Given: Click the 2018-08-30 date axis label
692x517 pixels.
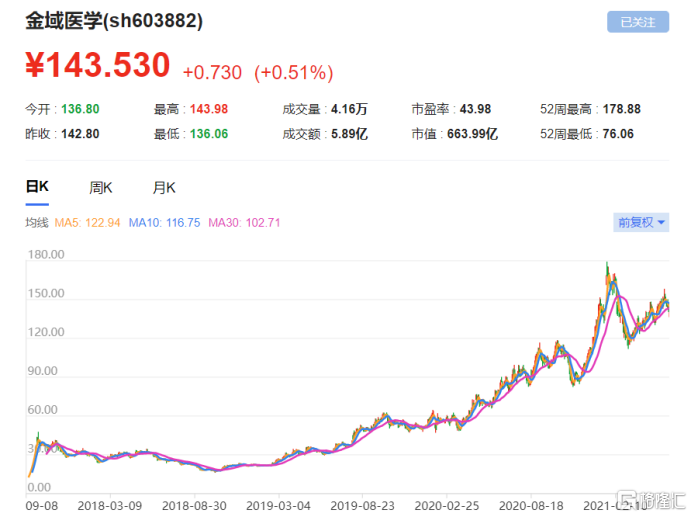Looking at the screenshot, I should pyautogui.click(x=194, y=506).
